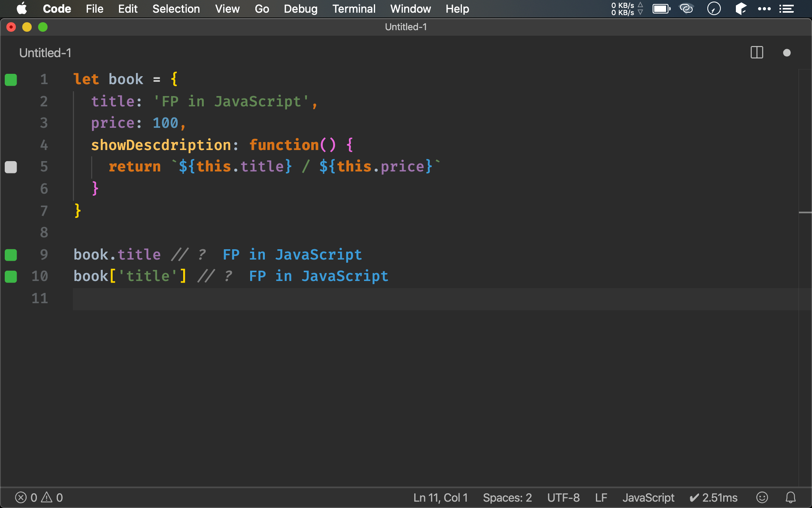Viewport: 812px width, 508px height.
Task: Click the split editor icon
Action: (756, 53)
